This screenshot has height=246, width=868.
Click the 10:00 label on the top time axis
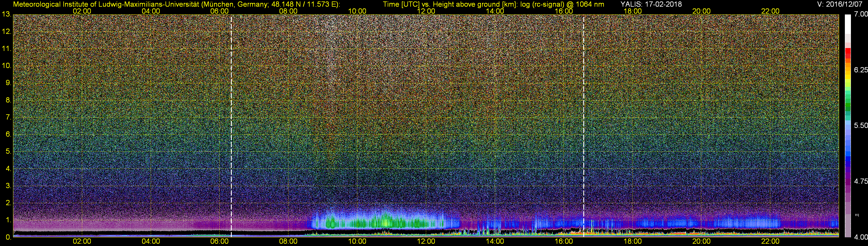357,11
